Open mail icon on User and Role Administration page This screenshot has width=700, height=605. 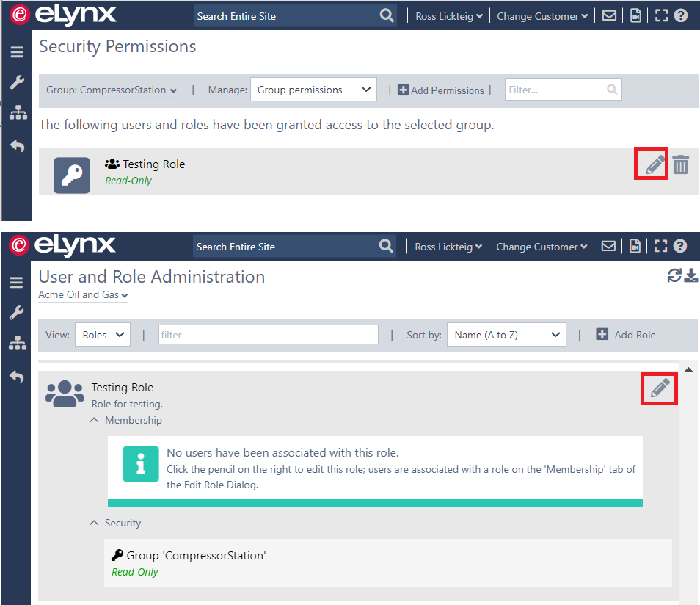[x=608, y=246]
